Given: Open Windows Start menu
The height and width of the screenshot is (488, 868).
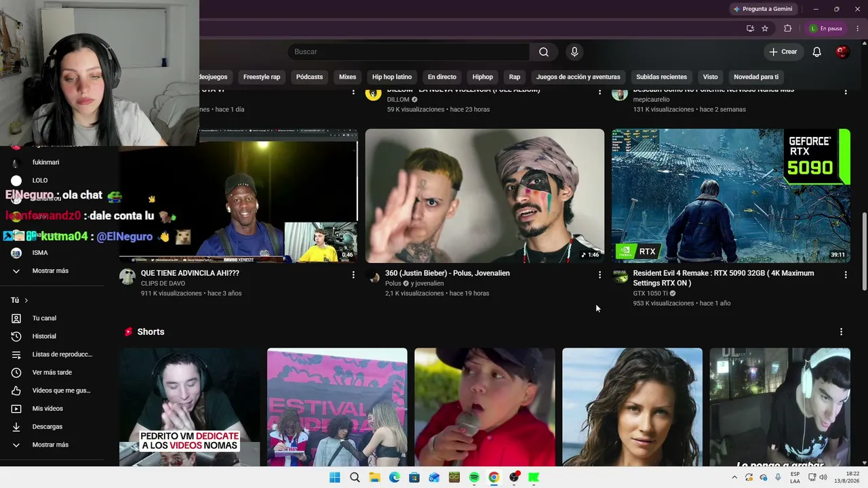Looking at the screenshot, I should click(335, 478).
